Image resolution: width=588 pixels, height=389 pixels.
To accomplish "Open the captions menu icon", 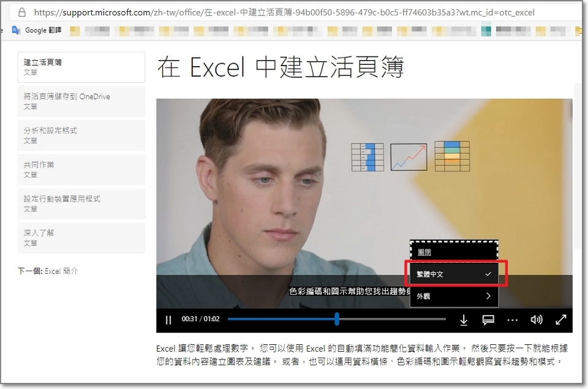I will tap(488, 320).
